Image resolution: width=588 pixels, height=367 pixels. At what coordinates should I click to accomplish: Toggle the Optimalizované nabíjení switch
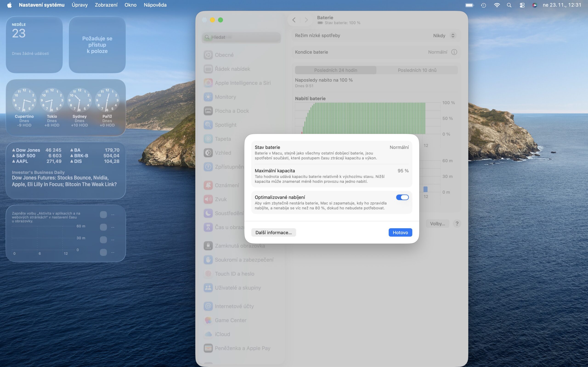tap(402, 197)
